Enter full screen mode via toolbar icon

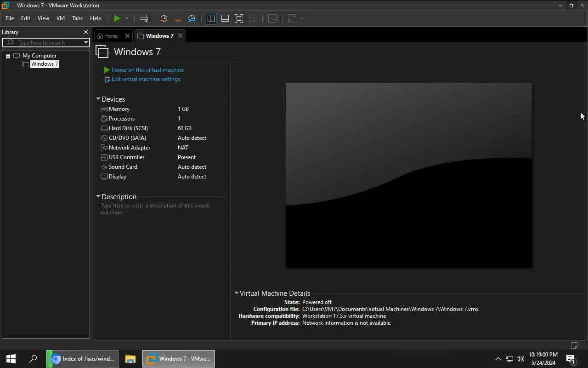pos(239,18)
